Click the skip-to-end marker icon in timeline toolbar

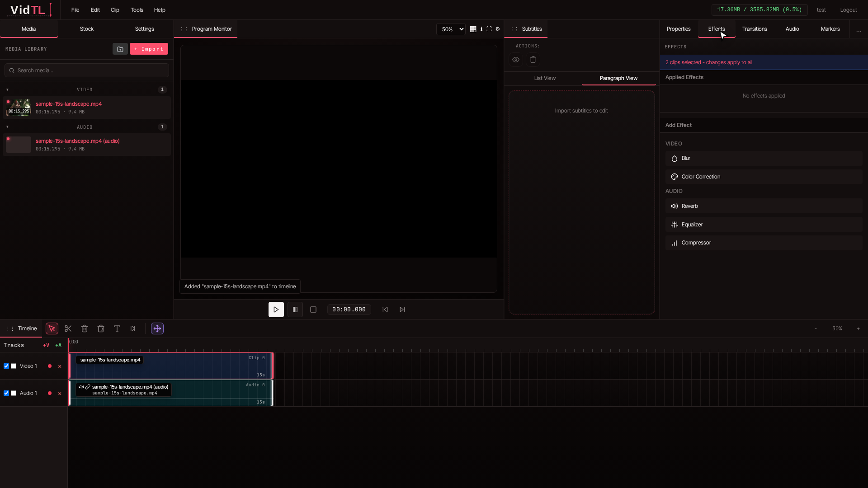[133, 328]
